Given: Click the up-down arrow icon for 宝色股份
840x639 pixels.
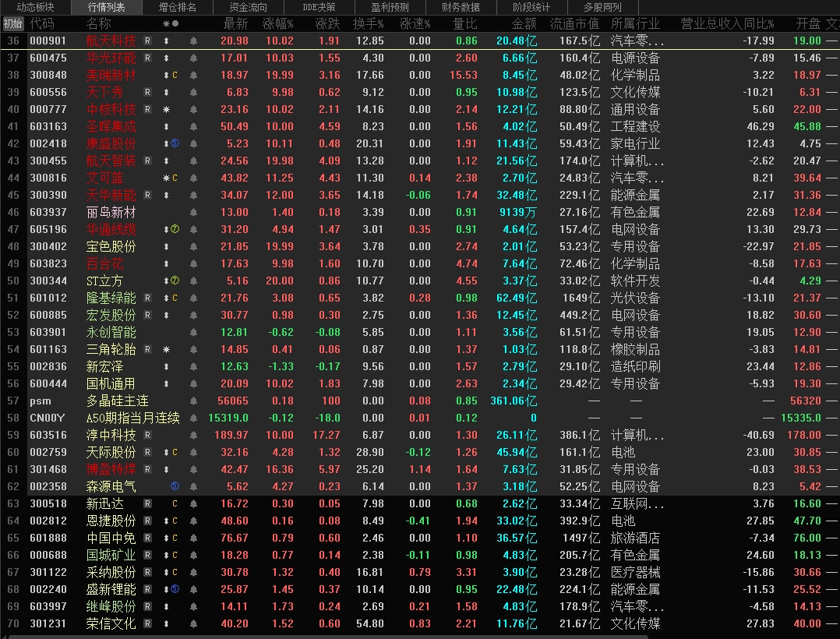Looking at the screenshot, I should 166,246.
